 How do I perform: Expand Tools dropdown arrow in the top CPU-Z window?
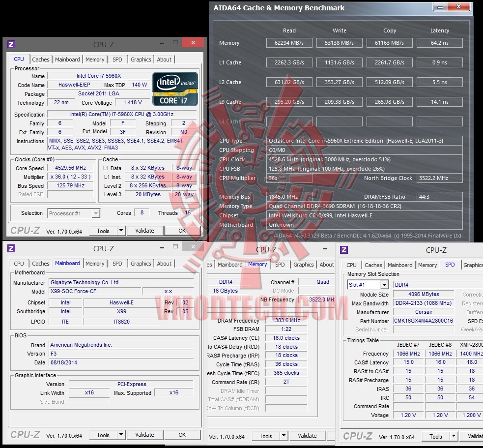coord(121,230)
